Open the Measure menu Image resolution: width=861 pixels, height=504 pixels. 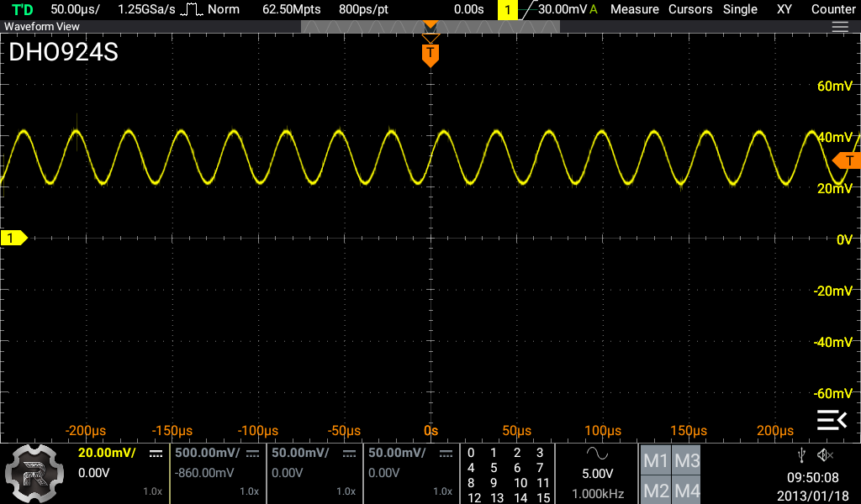634,9
